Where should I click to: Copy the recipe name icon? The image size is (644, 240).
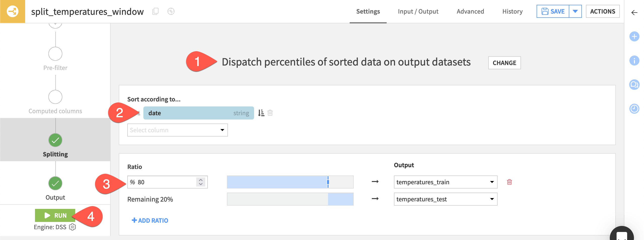pos(155,11)
